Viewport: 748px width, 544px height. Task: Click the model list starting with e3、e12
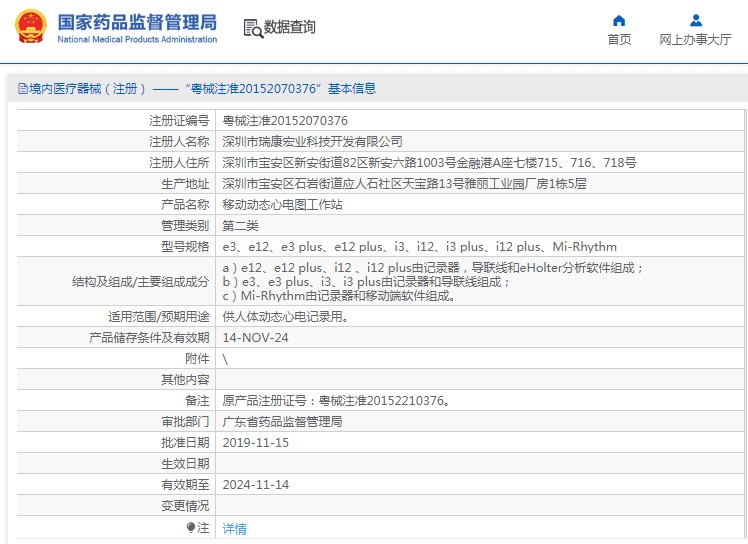tap(419, 246)
